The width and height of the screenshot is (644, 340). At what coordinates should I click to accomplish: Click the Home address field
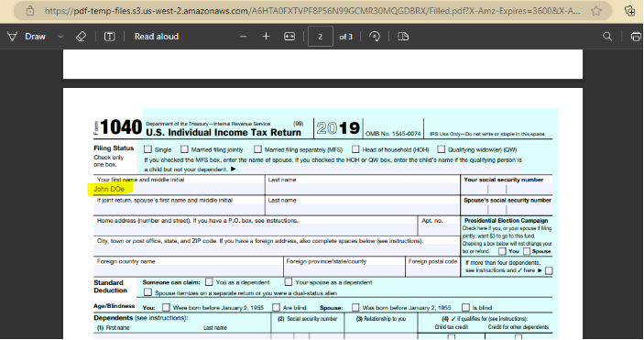click(x=256, y=230)
